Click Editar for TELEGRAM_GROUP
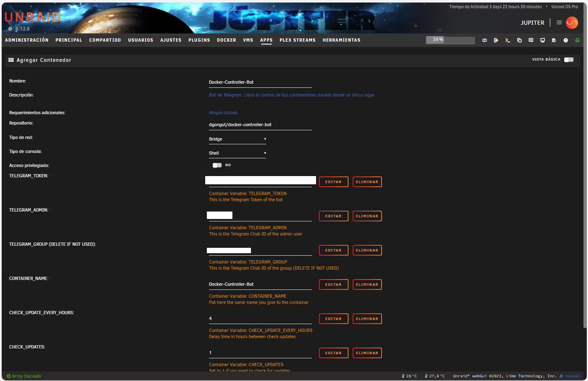The image size is (588, 381). coord(334,250)
